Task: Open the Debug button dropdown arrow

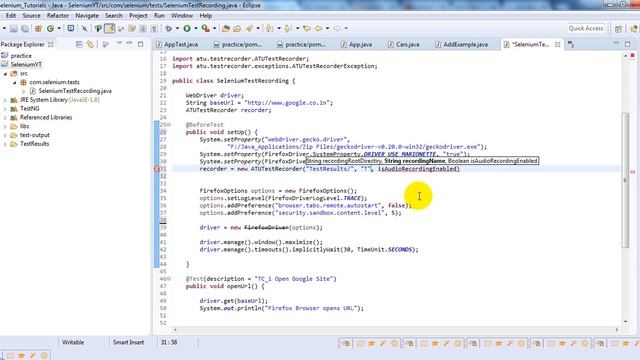Action: (177, 28)
